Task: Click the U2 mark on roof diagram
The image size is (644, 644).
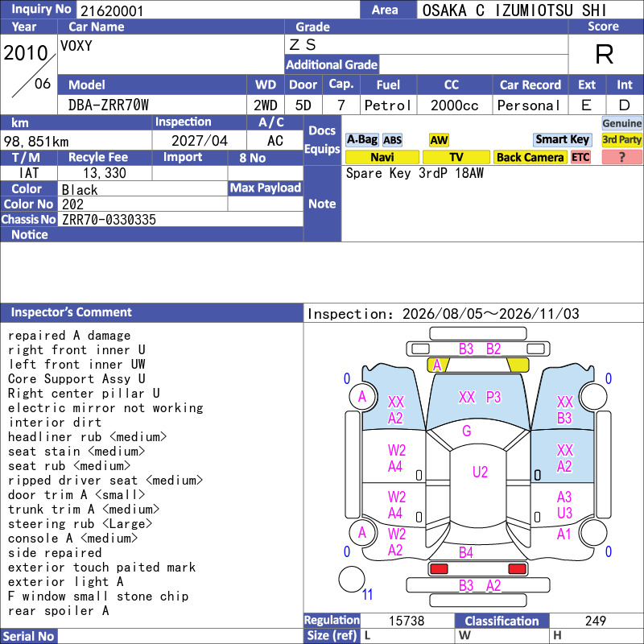Action: click(480, 472)
